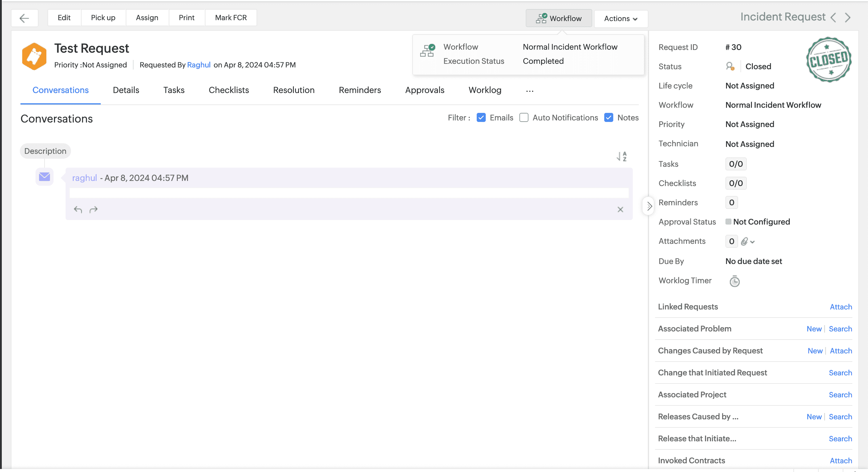This screenshot has height=472, width=868.
Task: Expand the attachments chevron dropdown
Action: point(753,242)
